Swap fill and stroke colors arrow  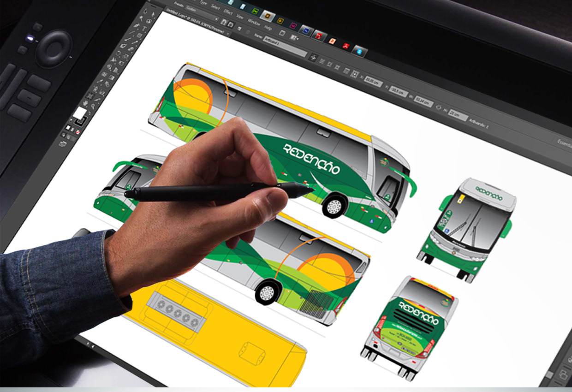click(x=89, y=114)
